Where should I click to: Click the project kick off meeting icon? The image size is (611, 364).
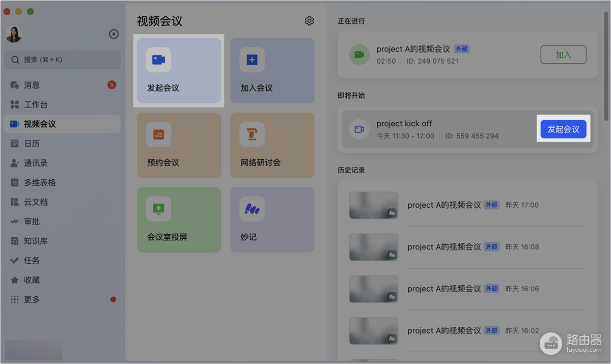359,129
